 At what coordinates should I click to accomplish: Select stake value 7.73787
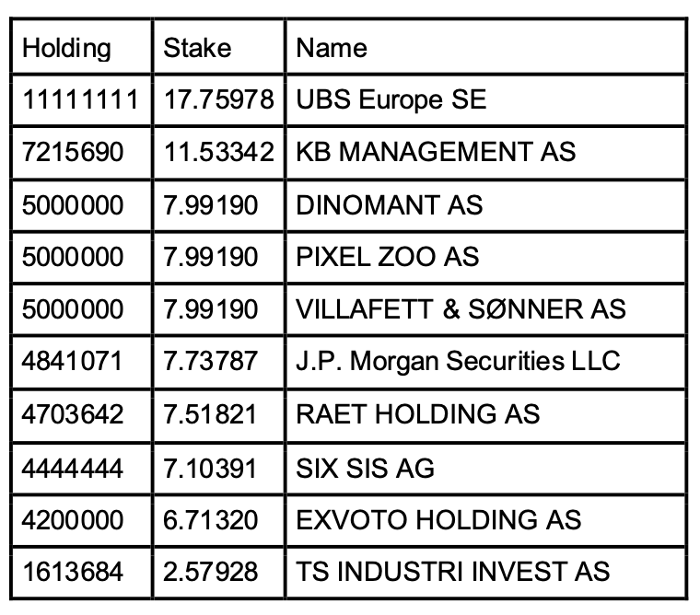210,361
